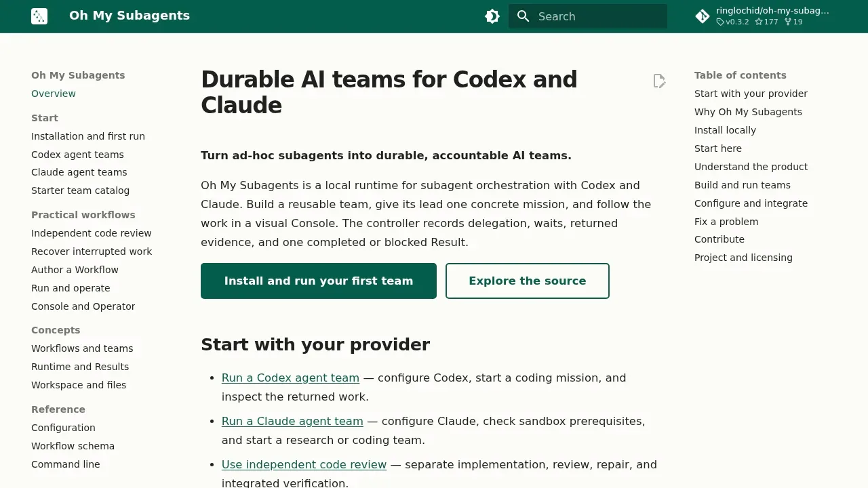Open the Run a Codex agent team link
This screenshot has width=868, height=488.
click(290, 378)
